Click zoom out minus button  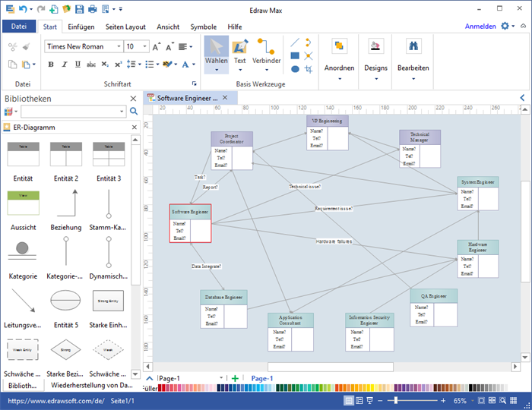380,401
